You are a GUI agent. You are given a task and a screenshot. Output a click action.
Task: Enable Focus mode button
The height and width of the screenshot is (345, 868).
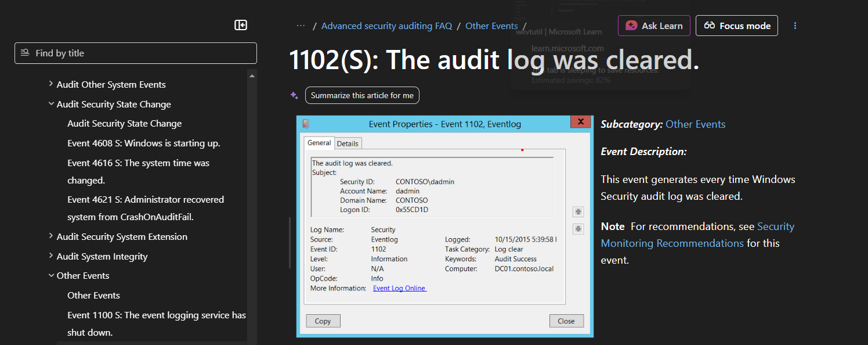737,26
